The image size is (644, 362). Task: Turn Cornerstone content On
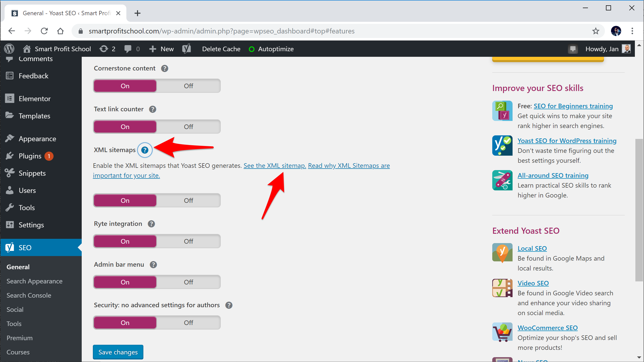(125, 86)
